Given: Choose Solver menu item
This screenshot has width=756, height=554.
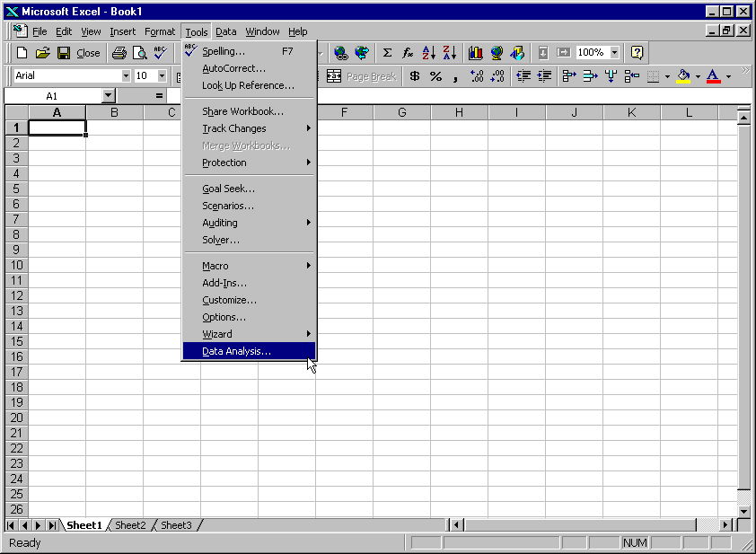Looking at the screenshot, I should 250,240.
